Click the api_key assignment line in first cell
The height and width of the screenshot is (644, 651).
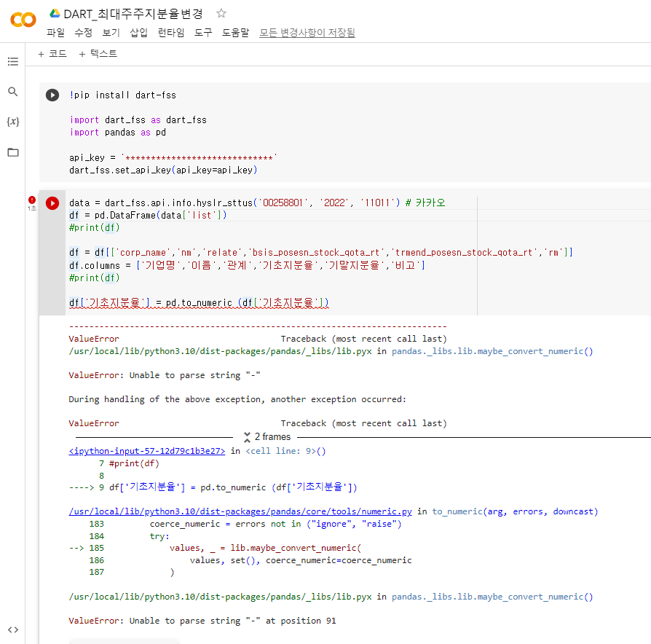[x=173, y=157]
